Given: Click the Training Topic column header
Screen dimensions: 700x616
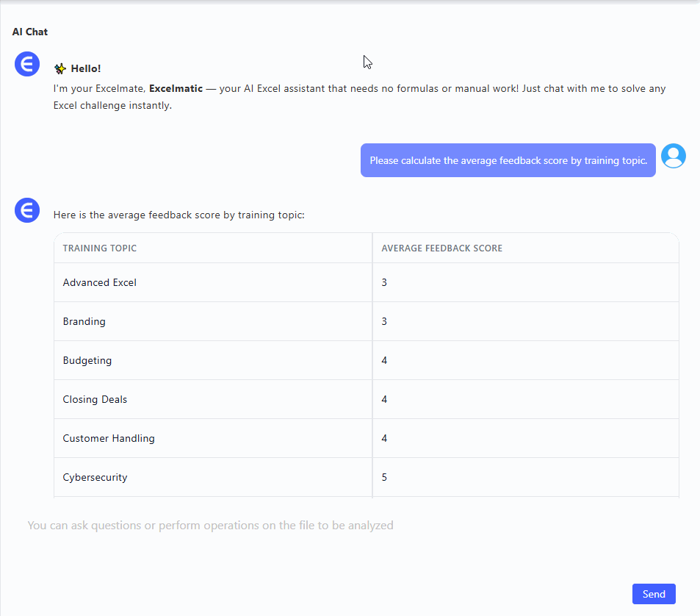Looking at the screenshot, I should (100, 248).
